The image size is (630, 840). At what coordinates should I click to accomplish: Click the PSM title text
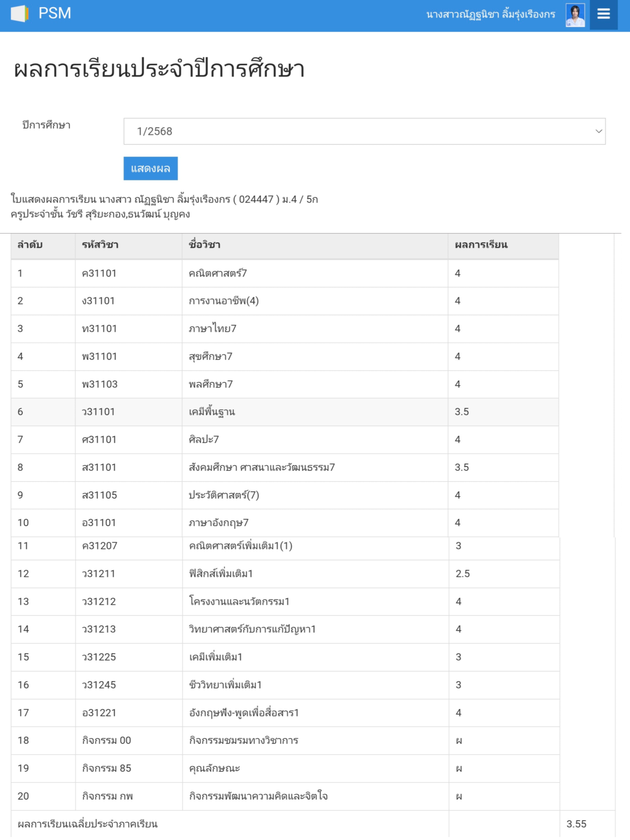(55, 14)
